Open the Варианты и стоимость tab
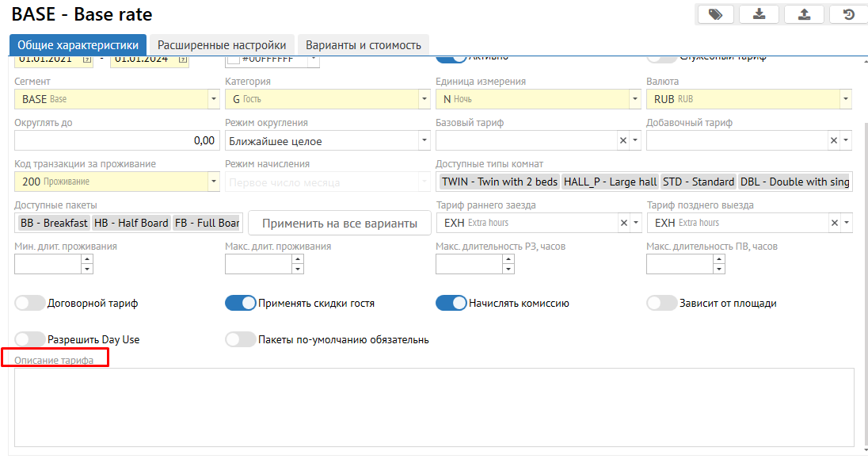This screenshot has height=459, width=868. pyautogui.click(x=364, y=45)
